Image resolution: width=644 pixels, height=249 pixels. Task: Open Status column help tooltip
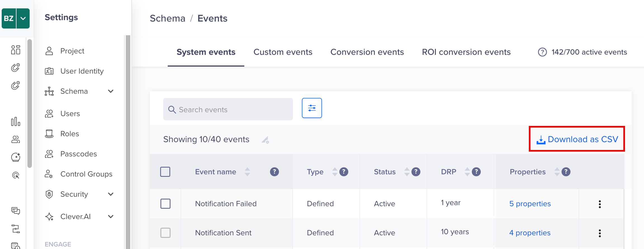click(416, 172)
